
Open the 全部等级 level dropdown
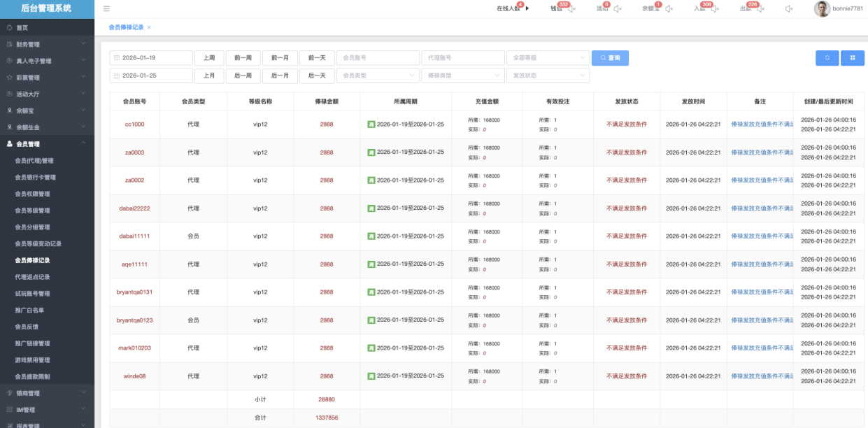coord(548,58)
